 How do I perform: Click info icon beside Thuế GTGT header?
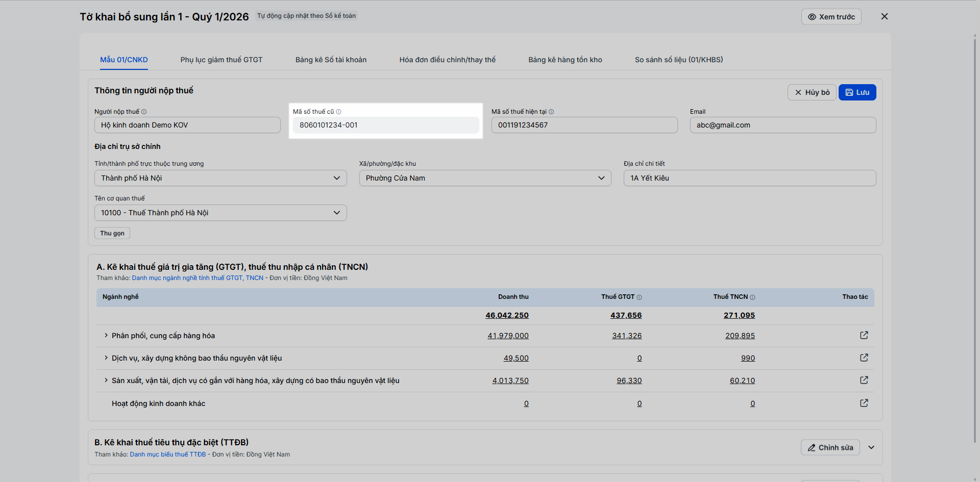tap(639, 297)
